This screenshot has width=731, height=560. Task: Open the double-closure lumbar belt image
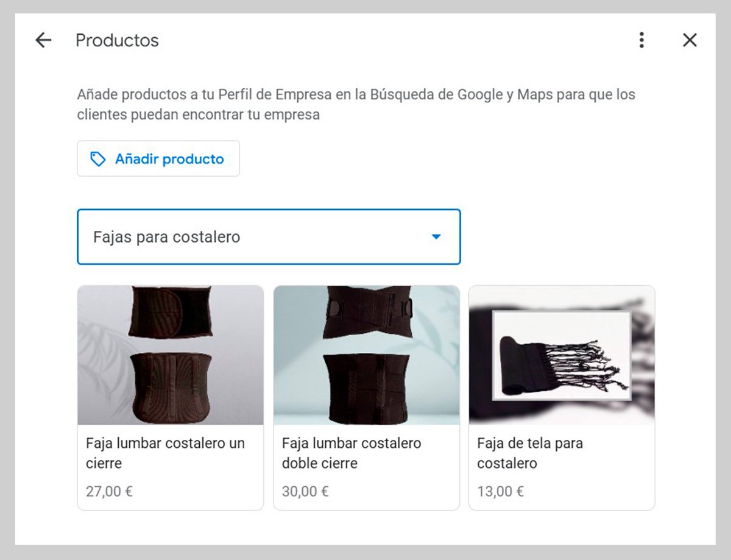tap(367, 355)
